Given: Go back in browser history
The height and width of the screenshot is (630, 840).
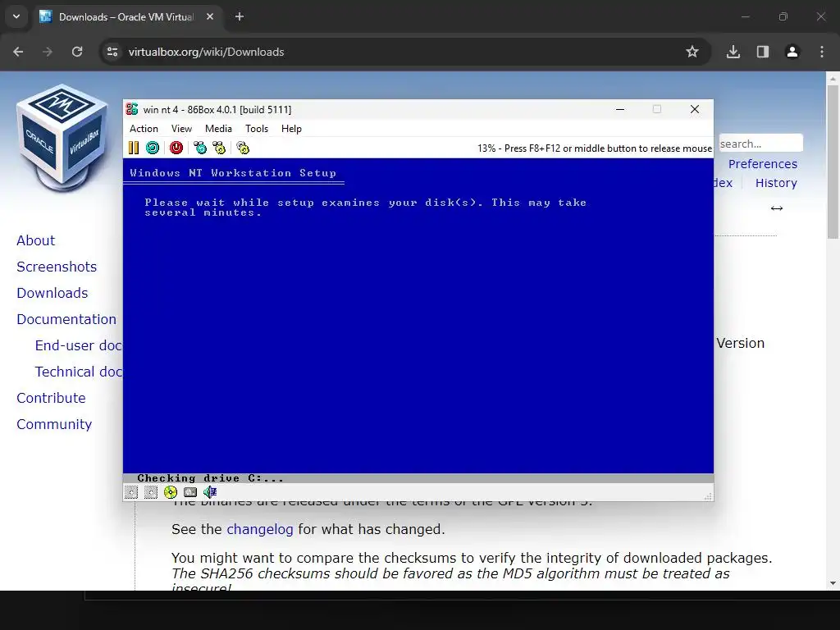Looking at the screenshot, I should pos(18,52).
